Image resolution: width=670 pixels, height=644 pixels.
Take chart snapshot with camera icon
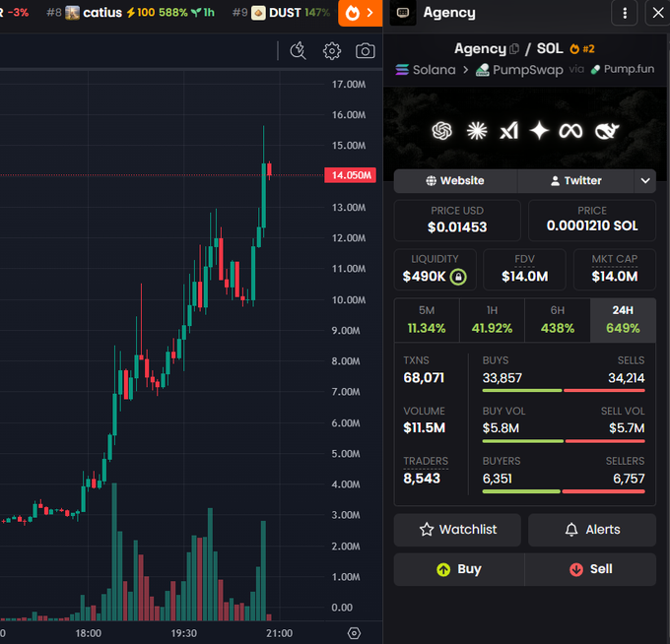click(365, 51)
